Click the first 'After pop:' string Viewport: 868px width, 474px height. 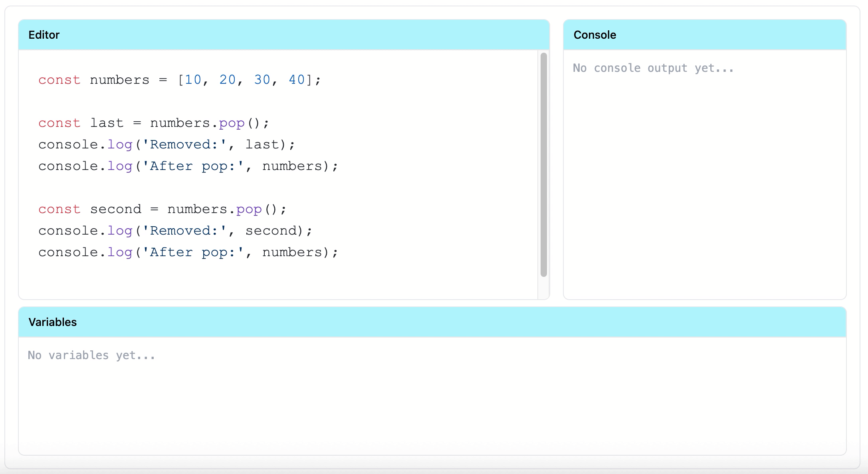coord(193,166)
